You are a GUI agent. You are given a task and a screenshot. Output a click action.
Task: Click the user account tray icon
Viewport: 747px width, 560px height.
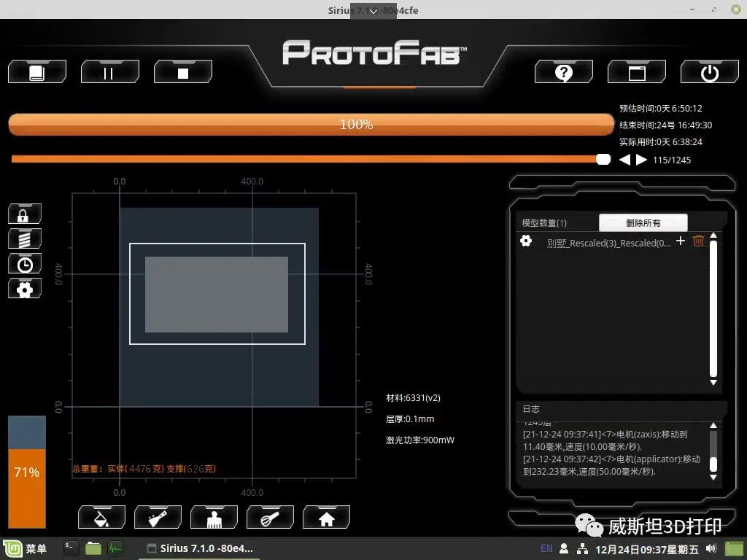[564, 548]
